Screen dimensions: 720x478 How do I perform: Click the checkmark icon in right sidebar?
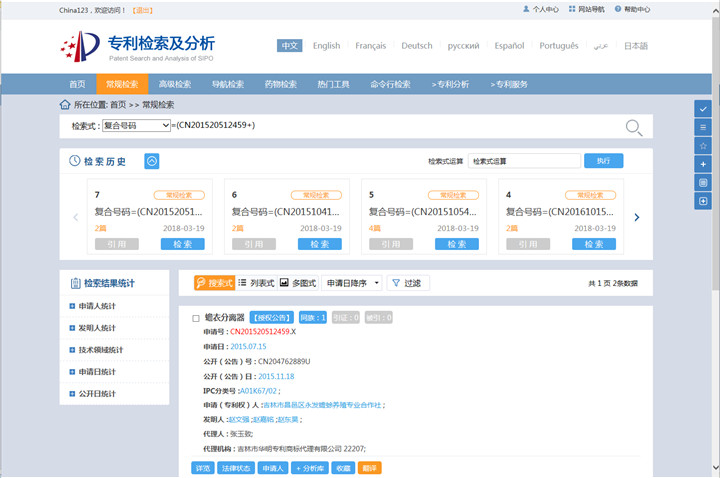(703, 109)
